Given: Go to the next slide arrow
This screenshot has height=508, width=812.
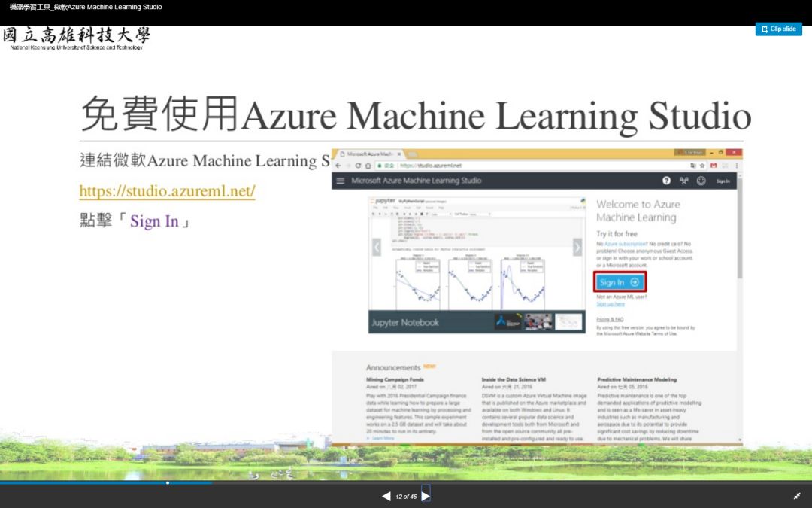Looking at the screenshot, I should [x=426, y=496].
